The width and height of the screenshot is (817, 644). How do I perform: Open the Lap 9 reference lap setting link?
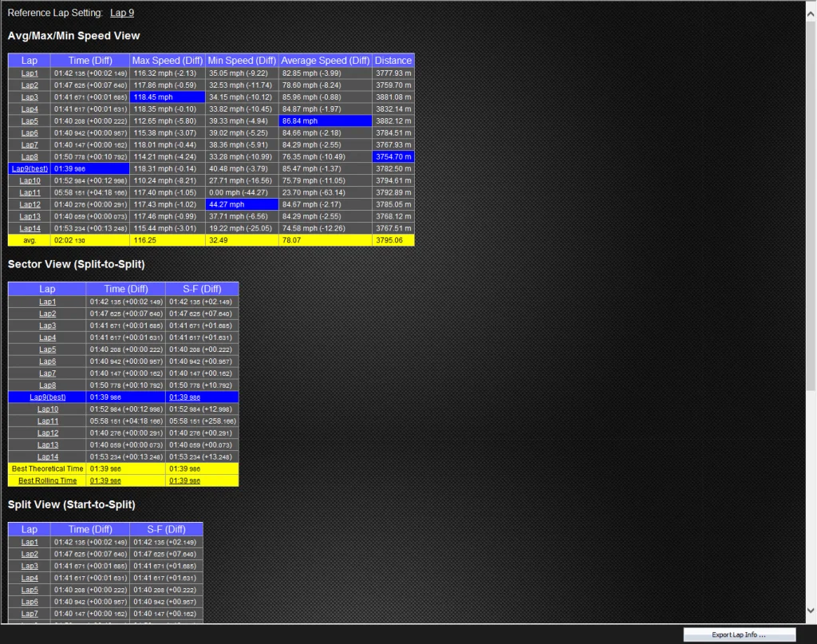coord(122,13)
